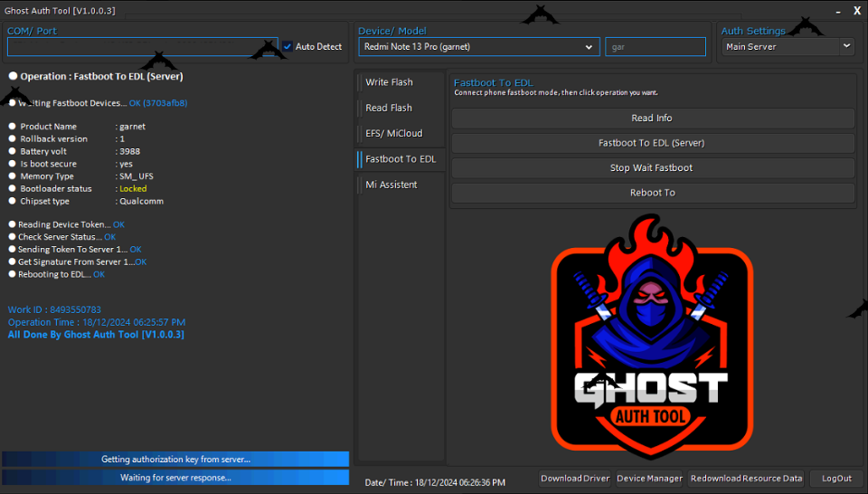Click the 'Product Name : garnet' row
Screen dimensions: 868x494
(78, 127)
